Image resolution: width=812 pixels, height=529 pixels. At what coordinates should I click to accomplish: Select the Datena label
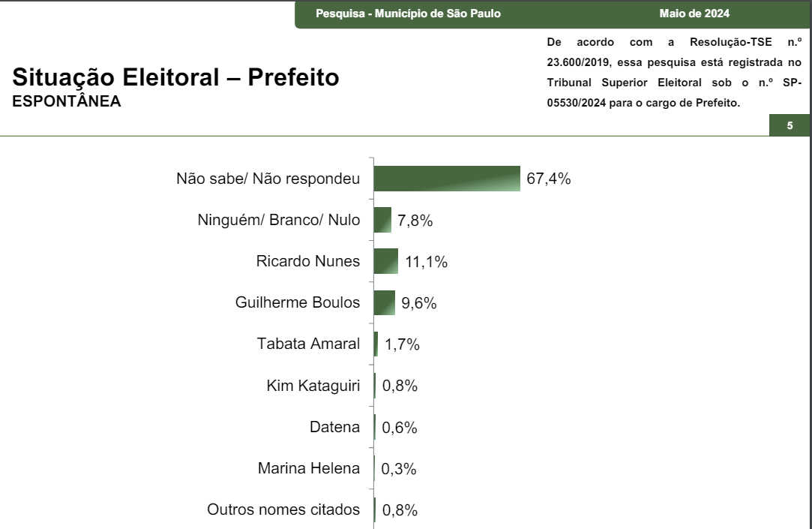334,427
